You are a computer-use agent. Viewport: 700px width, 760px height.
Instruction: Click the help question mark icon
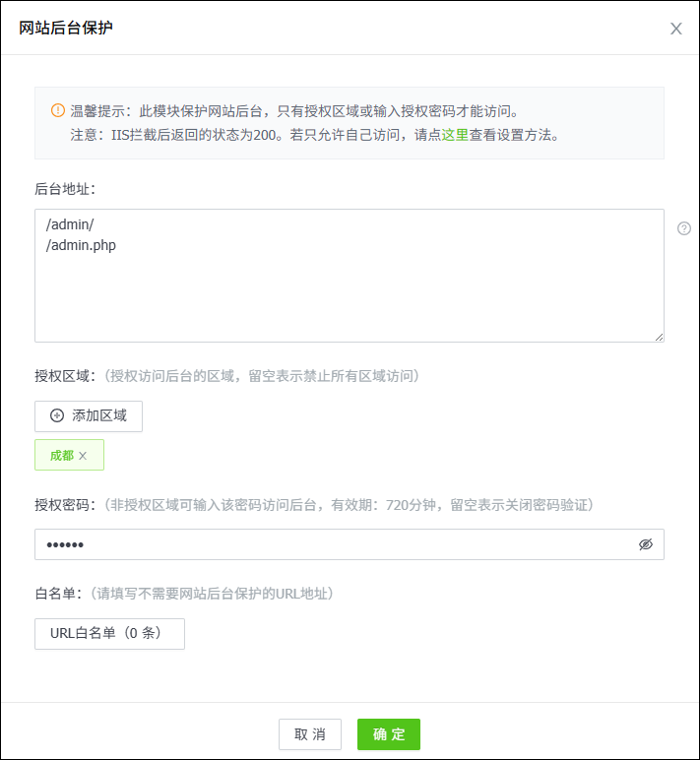684,228
